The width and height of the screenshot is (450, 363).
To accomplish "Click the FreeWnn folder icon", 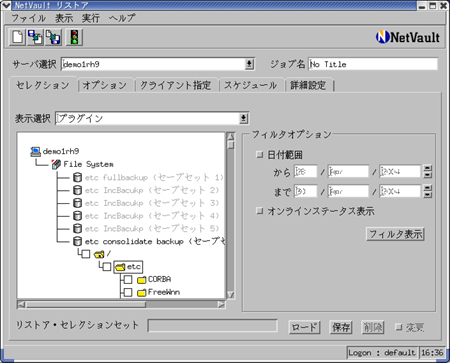I will point(142,293).
